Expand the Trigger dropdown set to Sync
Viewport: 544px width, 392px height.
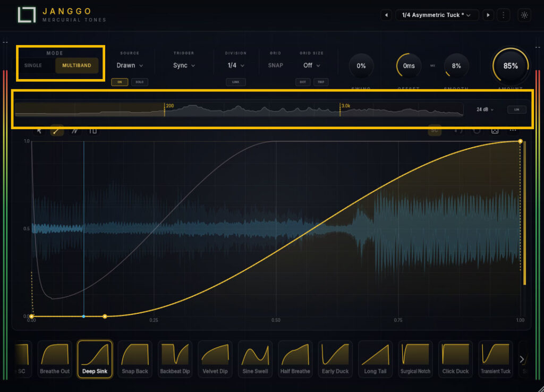184,65
